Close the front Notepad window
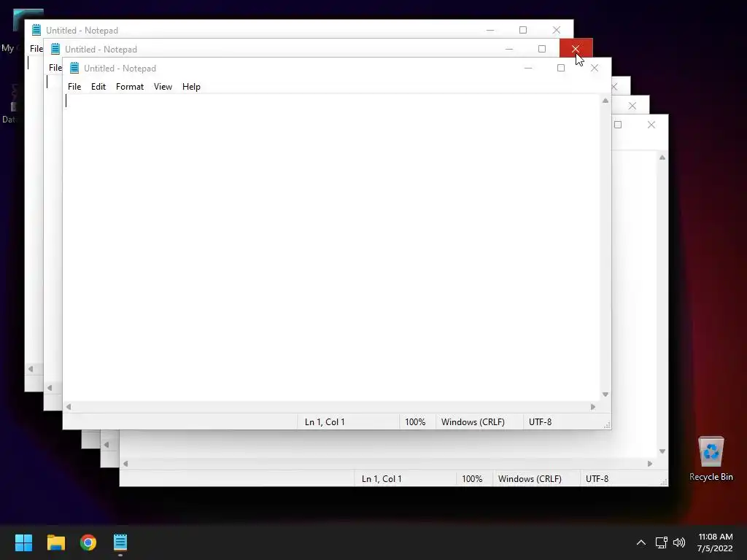This screenshot has width=747, height=560. 594,68
